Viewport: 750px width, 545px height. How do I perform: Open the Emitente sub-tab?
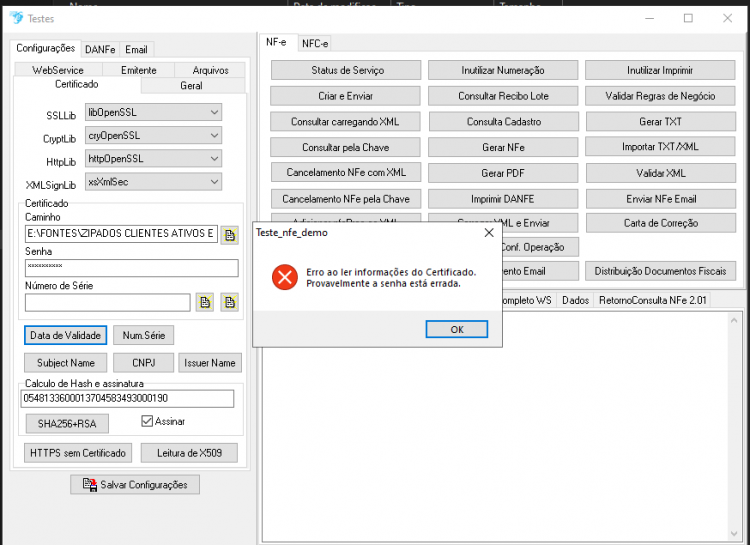138,70
